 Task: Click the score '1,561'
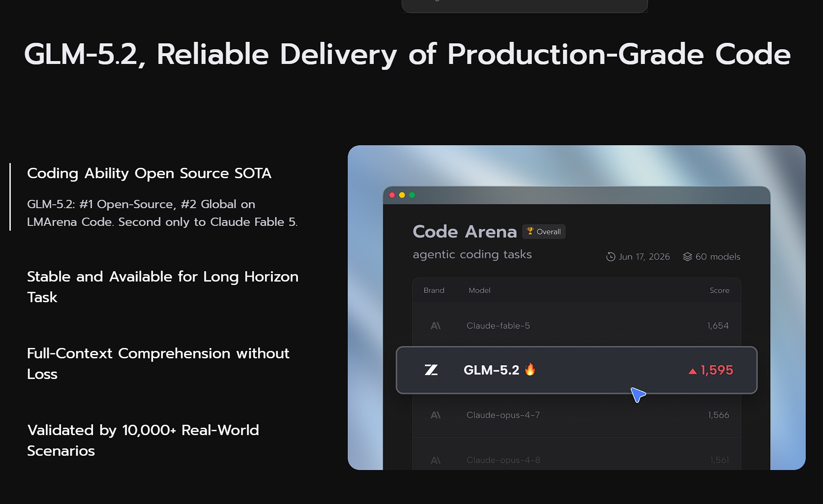click(719, 460)
